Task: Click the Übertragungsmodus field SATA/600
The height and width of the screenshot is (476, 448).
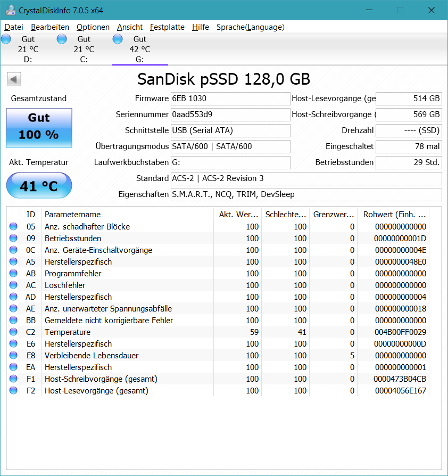Action: (230, 146)
